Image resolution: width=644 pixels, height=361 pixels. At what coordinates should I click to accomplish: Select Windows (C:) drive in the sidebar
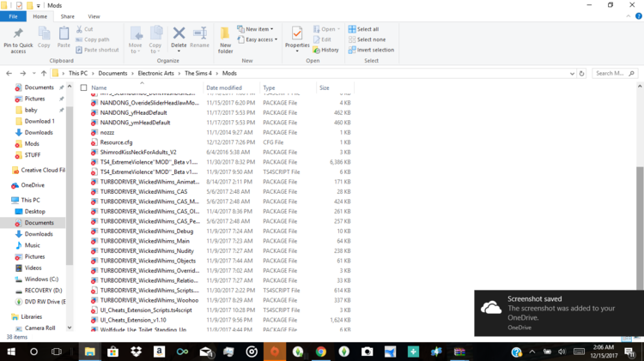[41, 279]
